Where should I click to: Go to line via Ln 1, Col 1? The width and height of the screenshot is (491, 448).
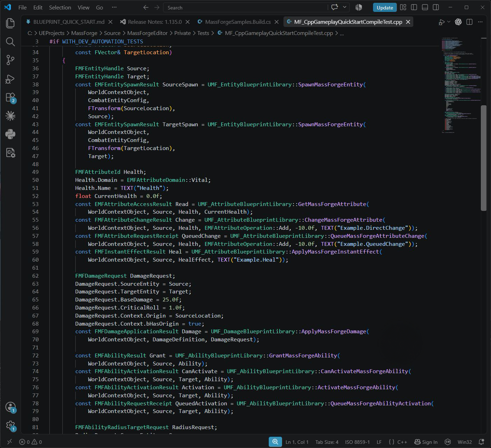(297, 442)
